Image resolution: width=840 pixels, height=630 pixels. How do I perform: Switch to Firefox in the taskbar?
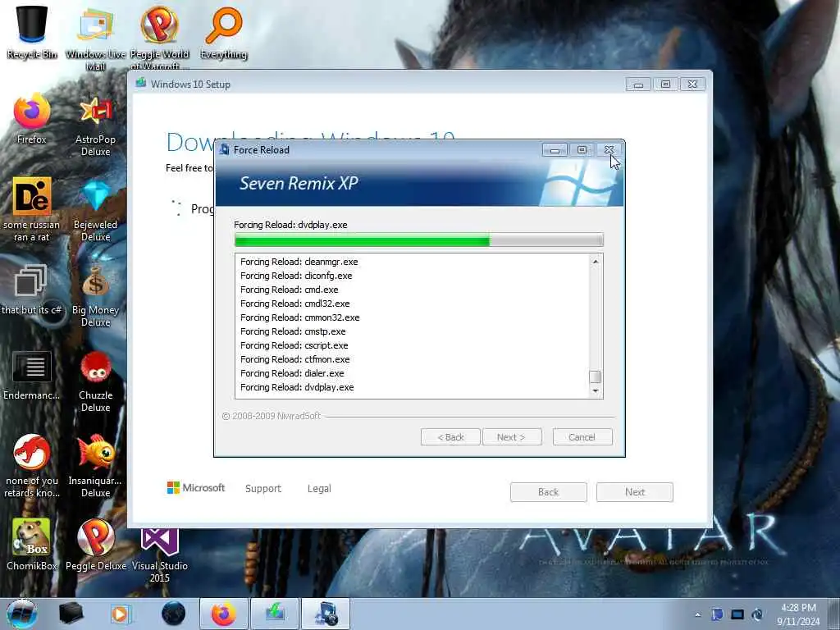coord(223,614)
